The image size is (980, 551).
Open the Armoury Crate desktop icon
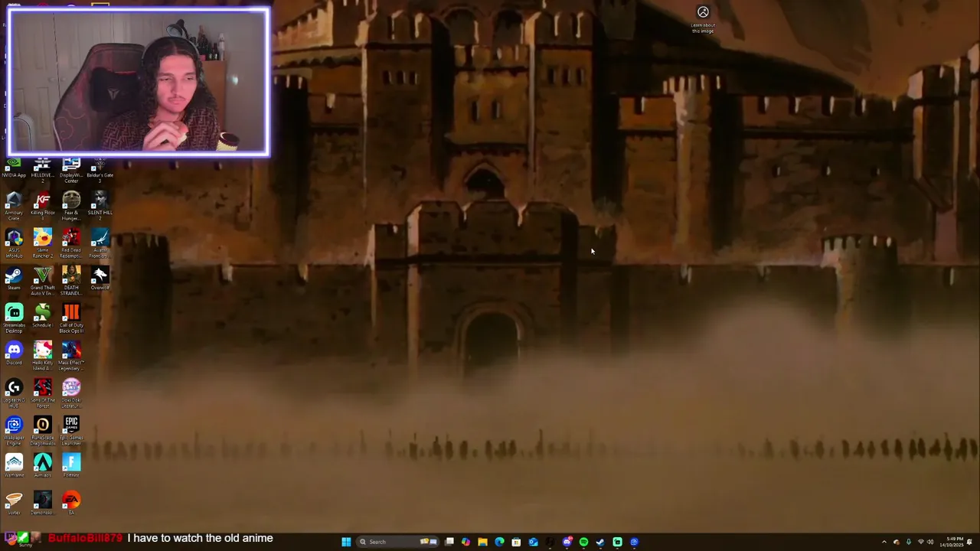[x=14, y=205]
